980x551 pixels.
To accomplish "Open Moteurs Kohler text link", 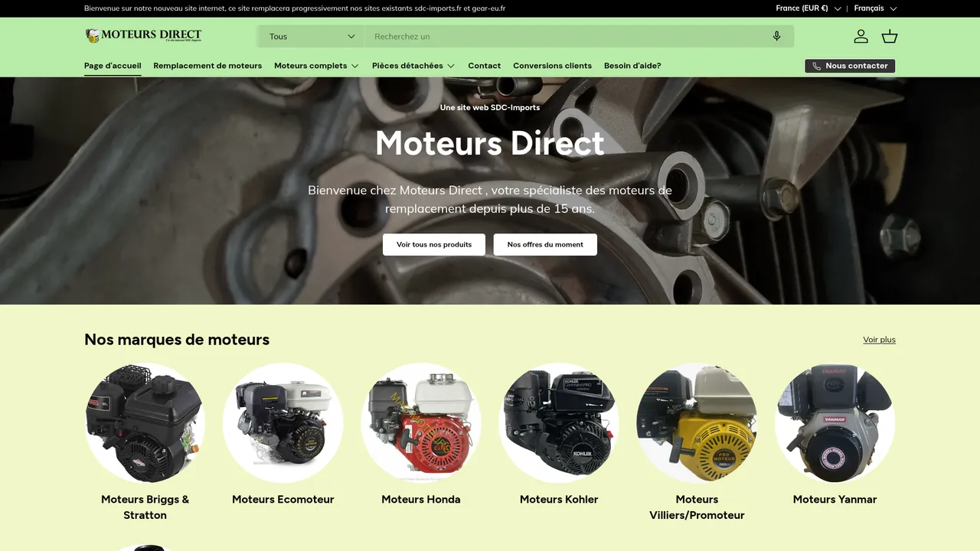I will 559,500.
